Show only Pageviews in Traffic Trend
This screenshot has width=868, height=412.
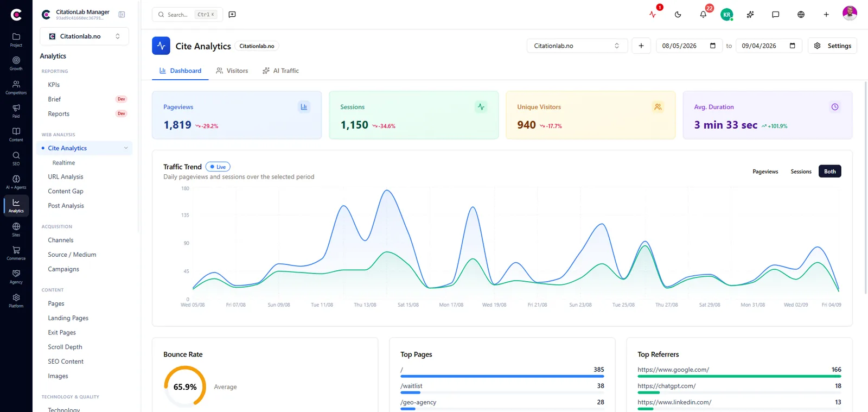(x=765, y=172)
